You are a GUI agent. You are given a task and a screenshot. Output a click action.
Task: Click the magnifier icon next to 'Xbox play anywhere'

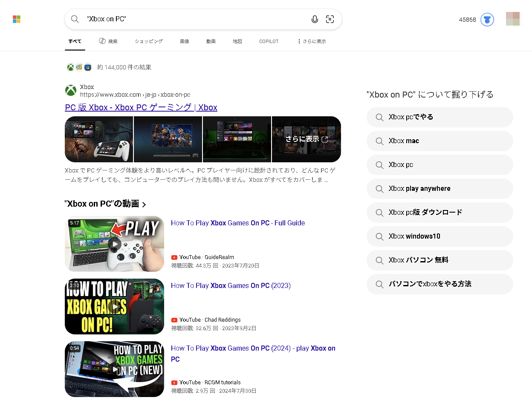click(x=379, y=189)
